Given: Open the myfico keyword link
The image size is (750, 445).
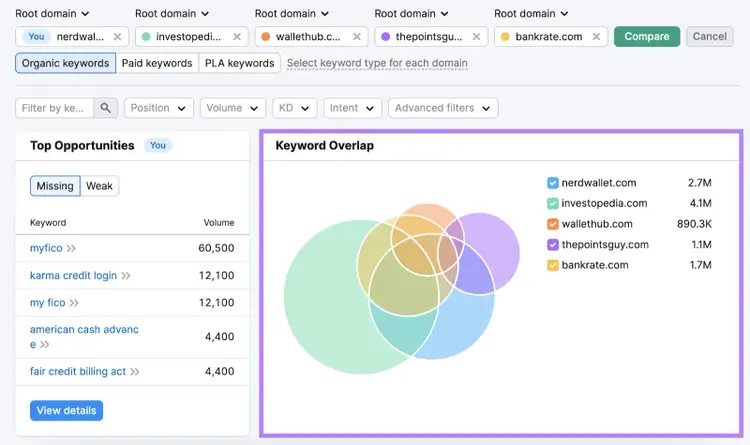Looking at the screenshot, I should (x=46, y=248).
